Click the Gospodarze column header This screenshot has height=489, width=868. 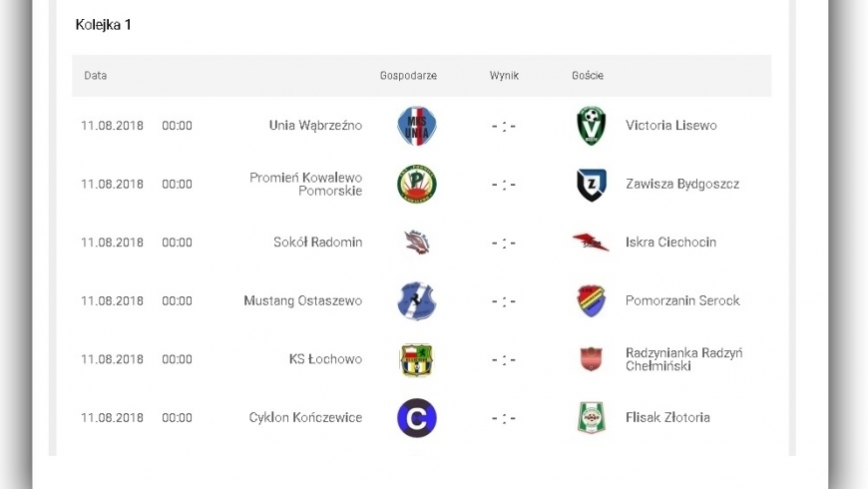pos(408,76)
